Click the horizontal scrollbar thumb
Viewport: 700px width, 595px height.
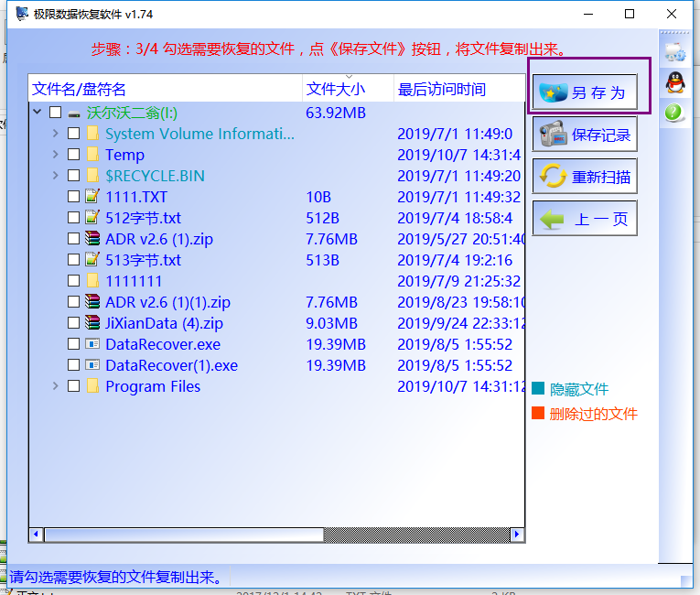184,535
